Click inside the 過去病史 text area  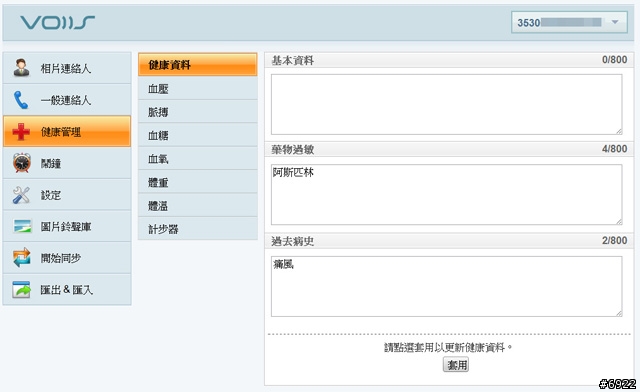point(447,286)
